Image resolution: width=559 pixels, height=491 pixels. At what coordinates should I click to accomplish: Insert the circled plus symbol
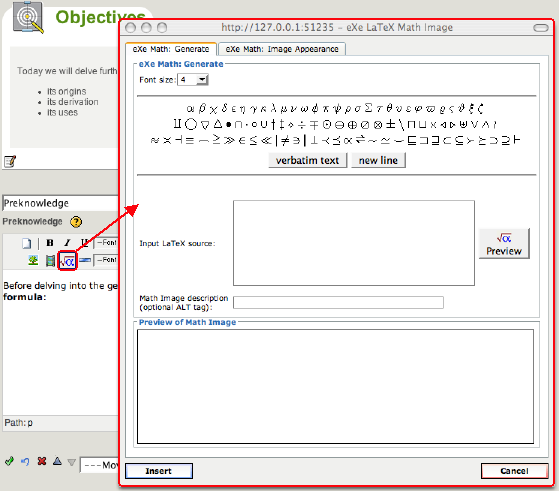pyautogui.click(x=352, y=124)
